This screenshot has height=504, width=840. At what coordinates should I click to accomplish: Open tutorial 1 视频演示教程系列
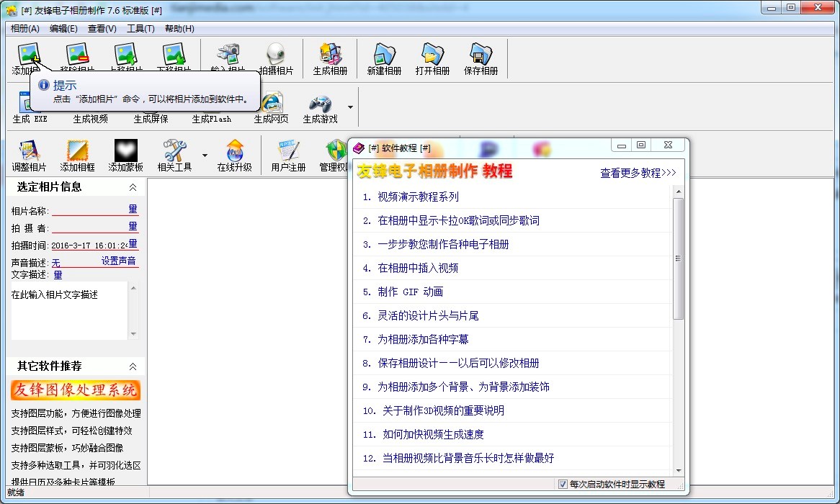419,197
